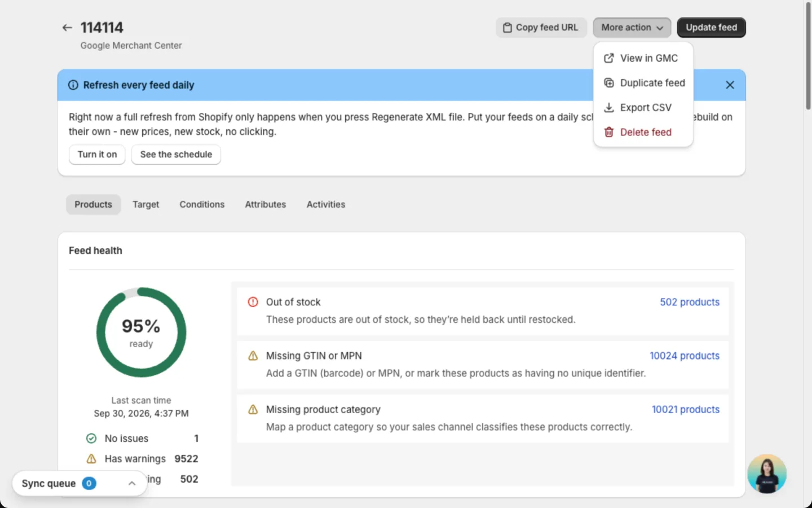Viewport: 812px width, 508px height.
Task: Click the duplicate icon beside Duplicate feed
Action: tap(609, 83)
